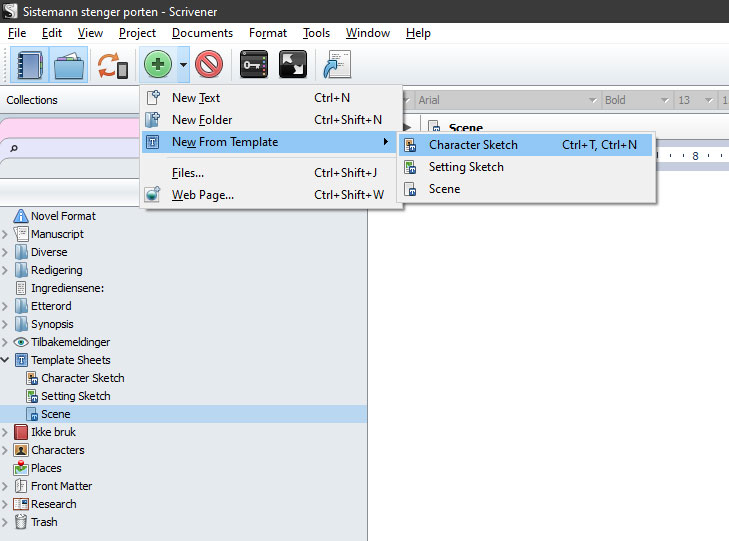
Task: Select Ingrediensene: document in binder
Action: pyautogui.click(x=67, y=288)
